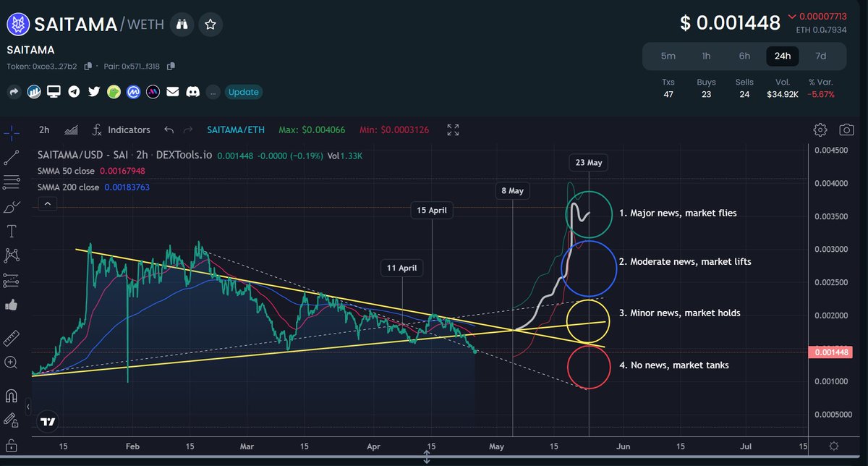
Task: Select the 1h stats tab
Action: click(706, 56)
